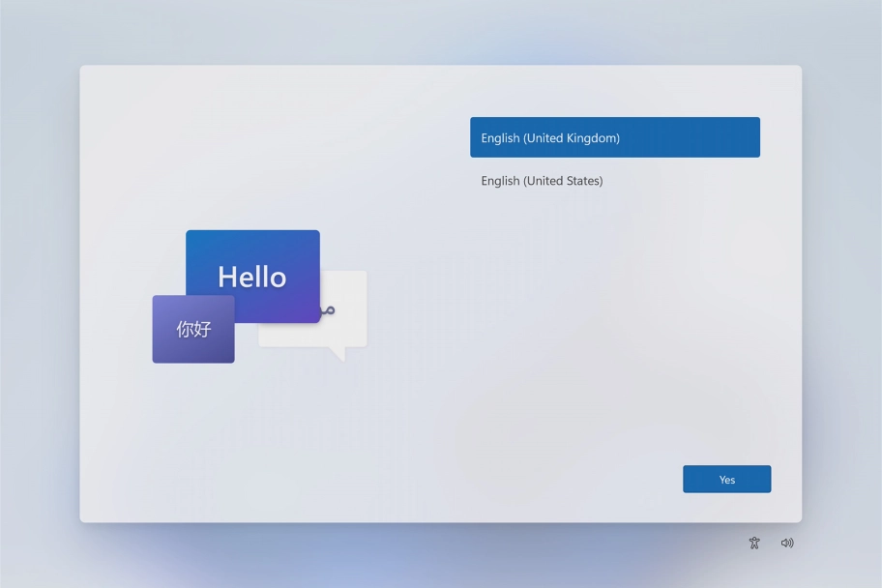Click the blue Hello illustration tile

click(x=252, y=259)
